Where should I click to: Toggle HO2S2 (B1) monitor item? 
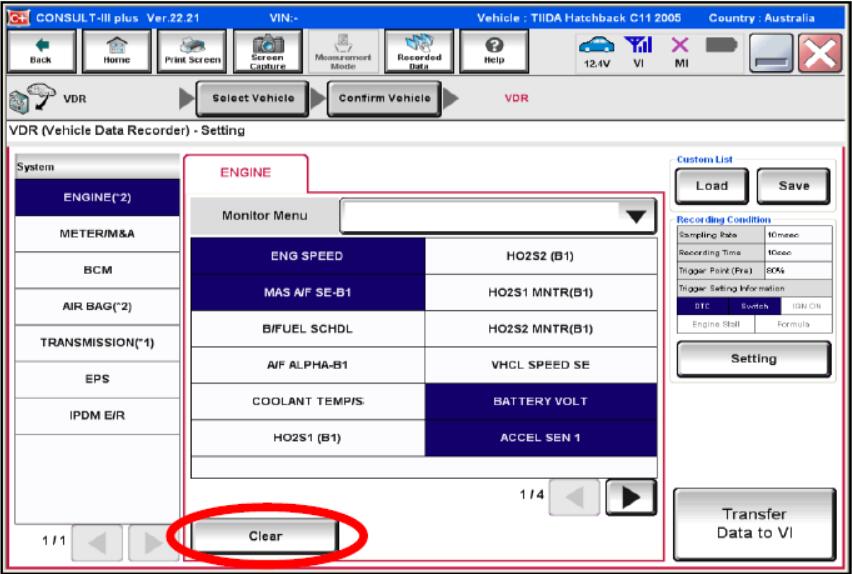click(x=541, y=256)
